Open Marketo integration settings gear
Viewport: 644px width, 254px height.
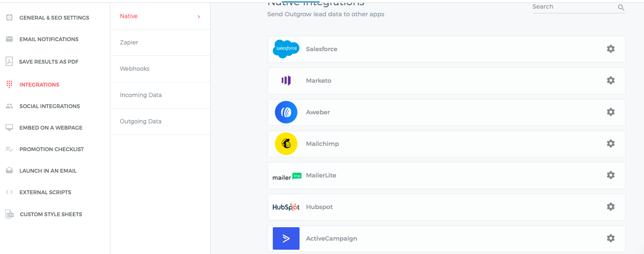(611, 80)
